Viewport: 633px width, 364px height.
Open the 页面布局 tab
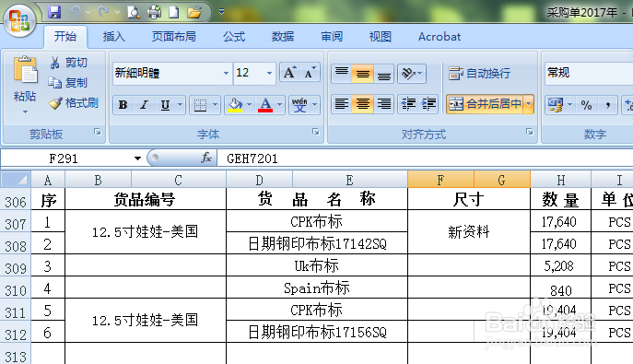(x=173, y=37)
